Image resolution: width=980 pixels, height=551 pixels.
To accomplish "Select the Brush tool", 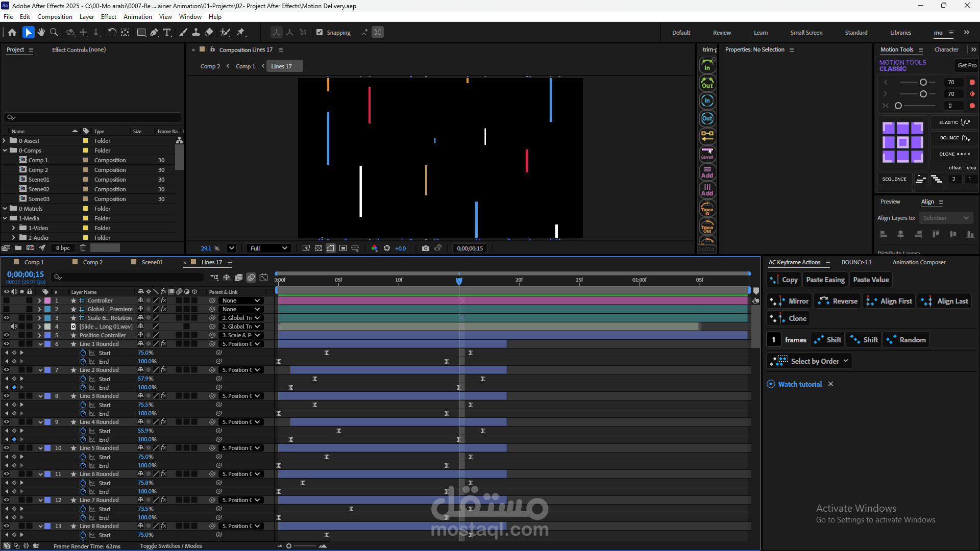I will [x=183, y=32].
